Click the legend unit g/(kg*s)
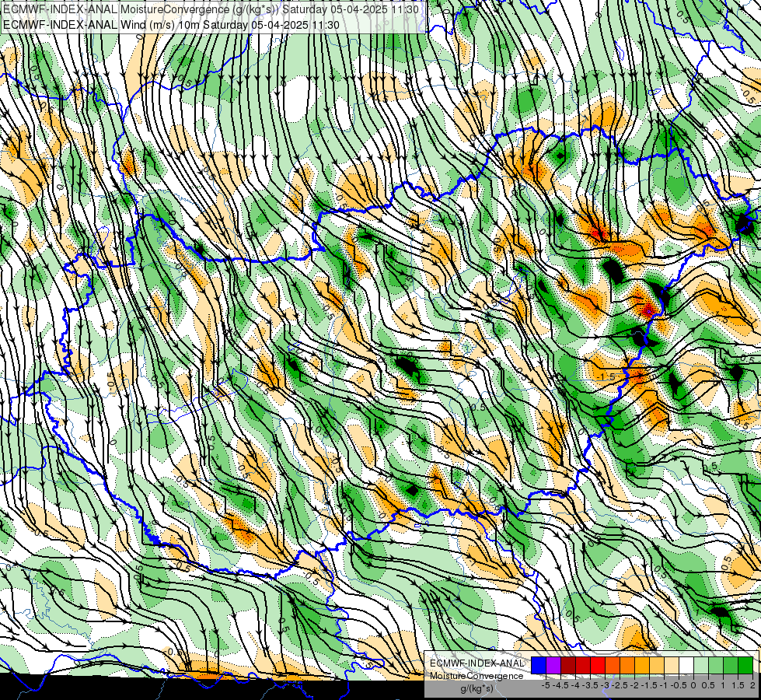Viewport: 761px width, 700px height. click(x=476, y=688)
